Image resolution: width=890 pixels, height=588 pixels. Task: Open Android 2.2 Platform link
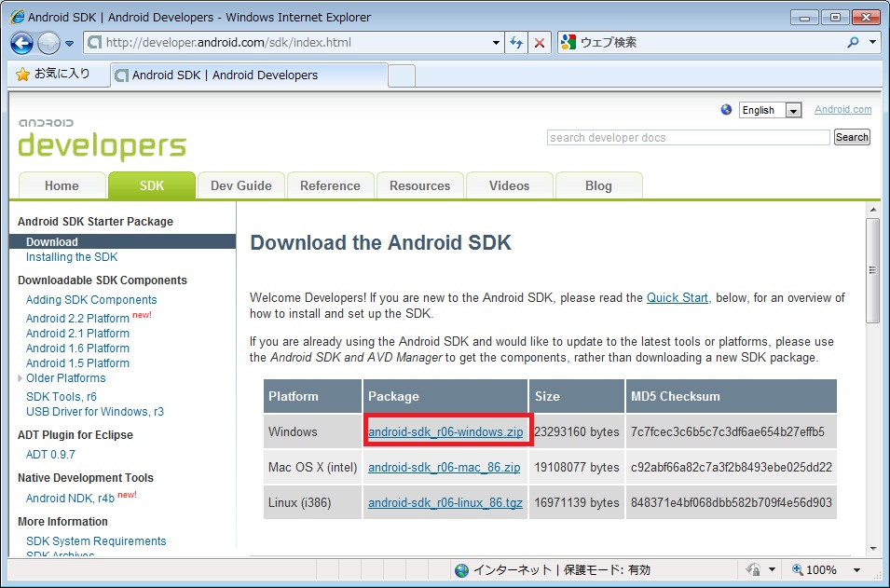click(77, 319)
